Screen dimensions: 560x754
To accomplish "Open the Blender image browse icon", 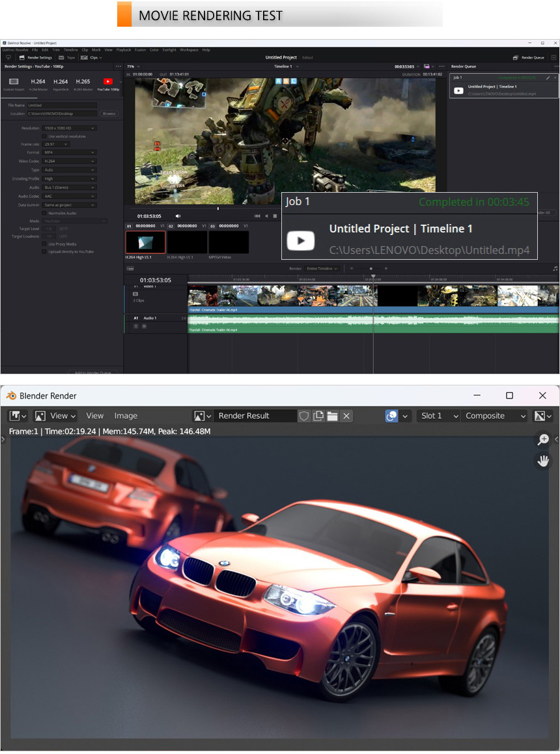I will 202,416.
